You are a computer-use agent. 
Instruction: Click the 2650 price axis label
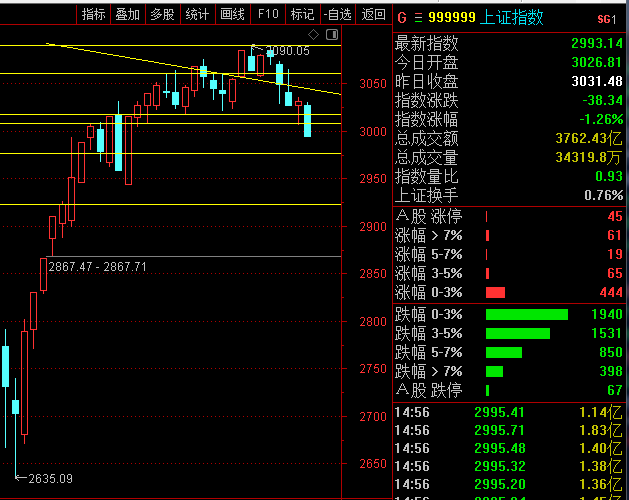coord(373,464)
